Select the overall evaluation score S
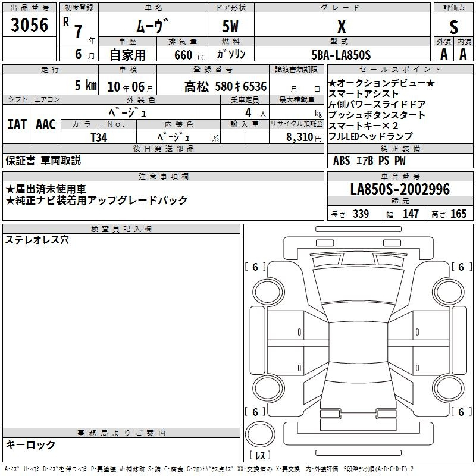This screenshot has height=476, width=476. click(453, 26)
